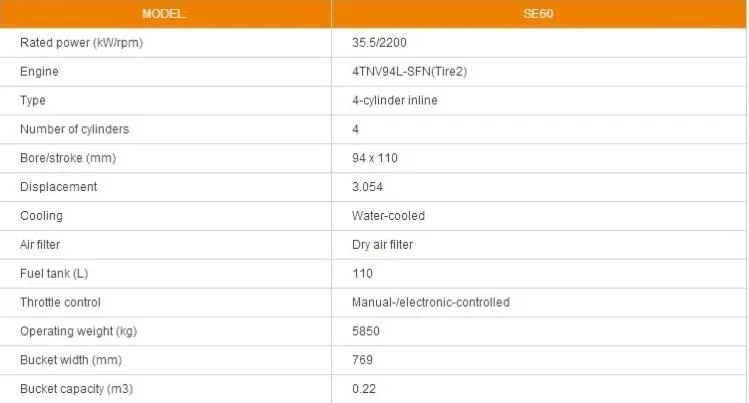749x403 pixels.
Task: Select the Manual-/electronic-controlled value
Action: [430, 302]
